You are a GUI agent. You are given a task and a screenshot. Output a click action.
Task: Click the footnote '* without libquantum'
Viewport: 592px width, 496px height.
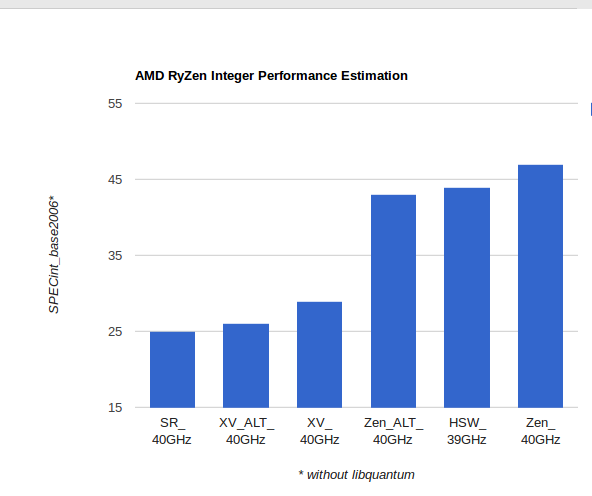pyautogui.click(x=356, y=475)
